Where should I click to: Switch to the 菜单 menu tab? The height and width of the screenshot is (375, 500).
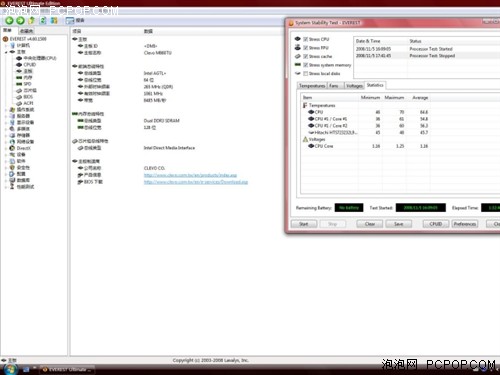click(x=8, y=31)
